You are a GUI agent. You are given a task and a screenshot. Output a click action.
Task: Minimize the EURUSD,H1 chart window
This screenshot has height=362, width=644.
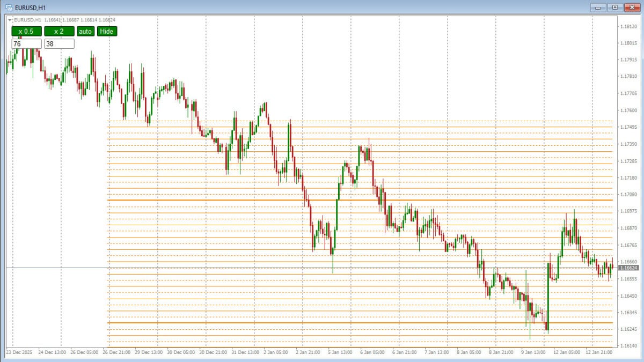598,8
